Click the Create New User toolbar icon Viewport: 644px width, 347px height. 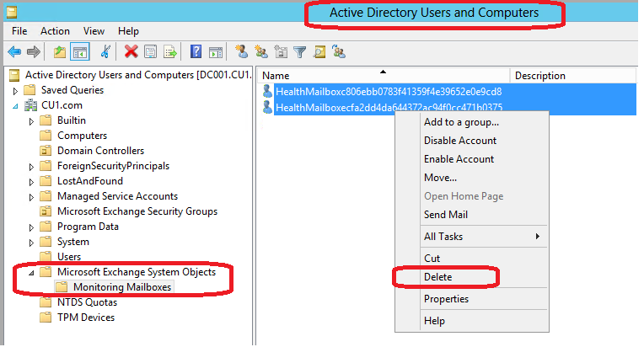(241, 52)
